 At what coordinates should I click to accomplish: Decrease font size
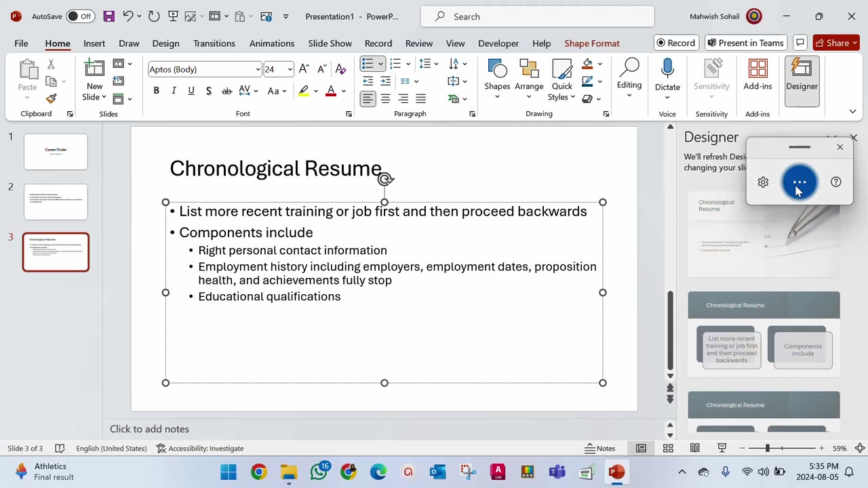coord(321,68)
